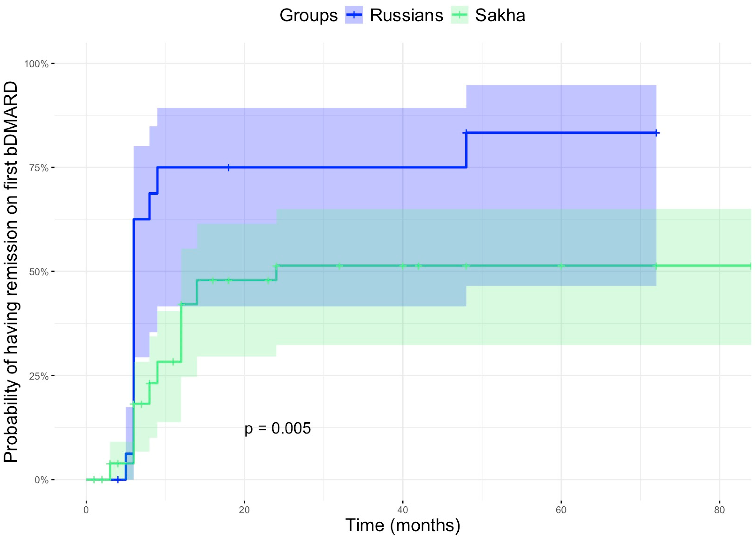
Task: Select the Sakha legend label text
Action: pos(500,15)
